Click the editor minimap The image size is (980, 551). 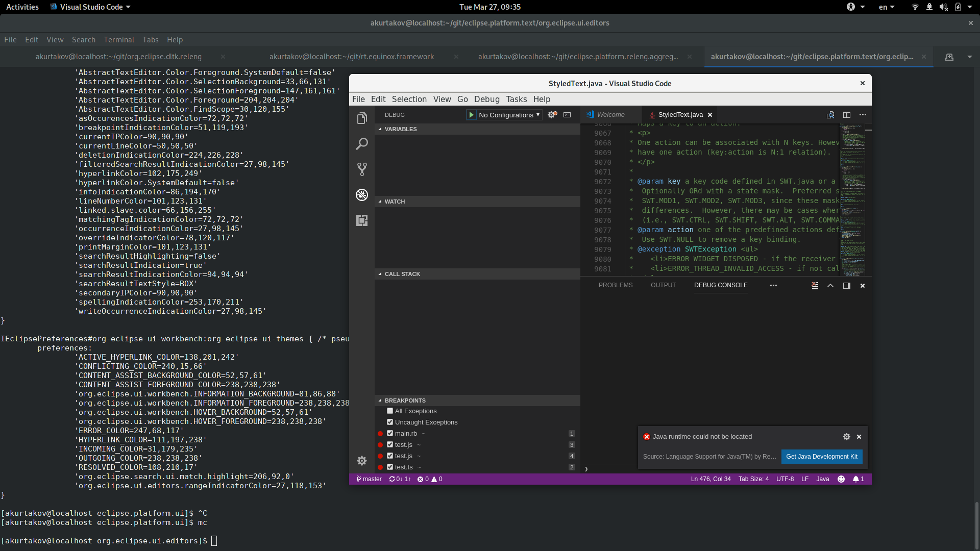point(852,199)
